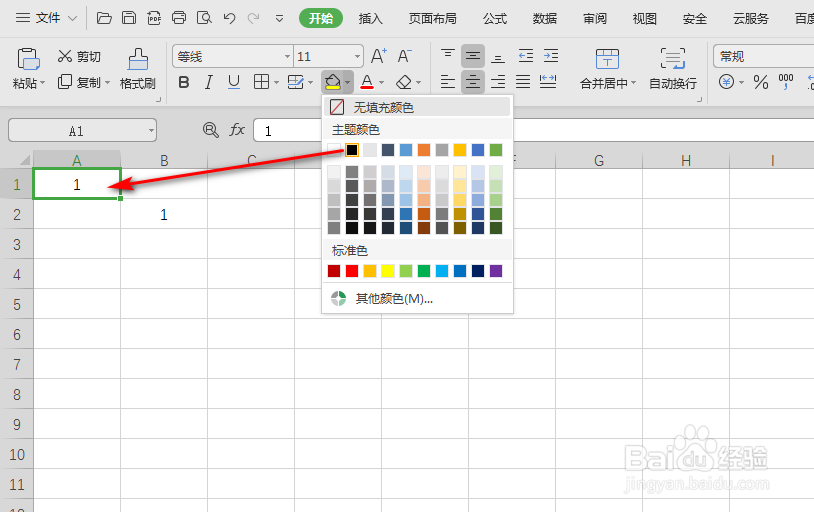The width and height of the screenshot is (814, 512).
Task: Open the font name dropdown 等线
Action: pyautogui.click(x=287, y=56)
